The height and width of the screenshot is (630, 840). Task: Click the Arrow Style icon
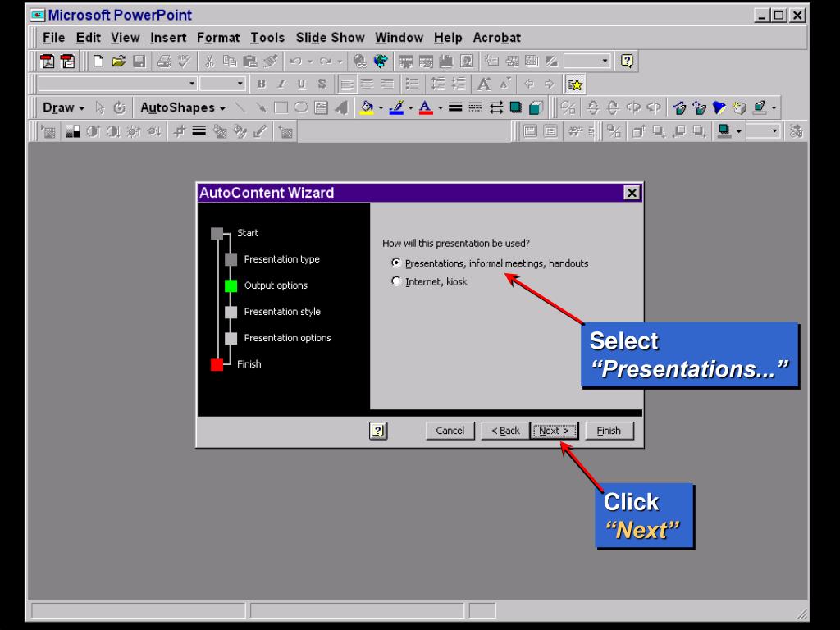click(x=496, y=107)
